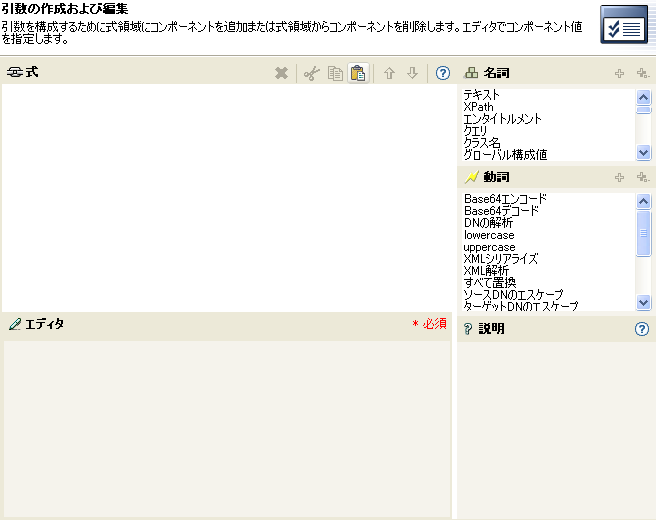Click the 動詞 add-verb plus icon
Image resolution: width=656 pixels, height=520 pixels.
pos(620,177)
